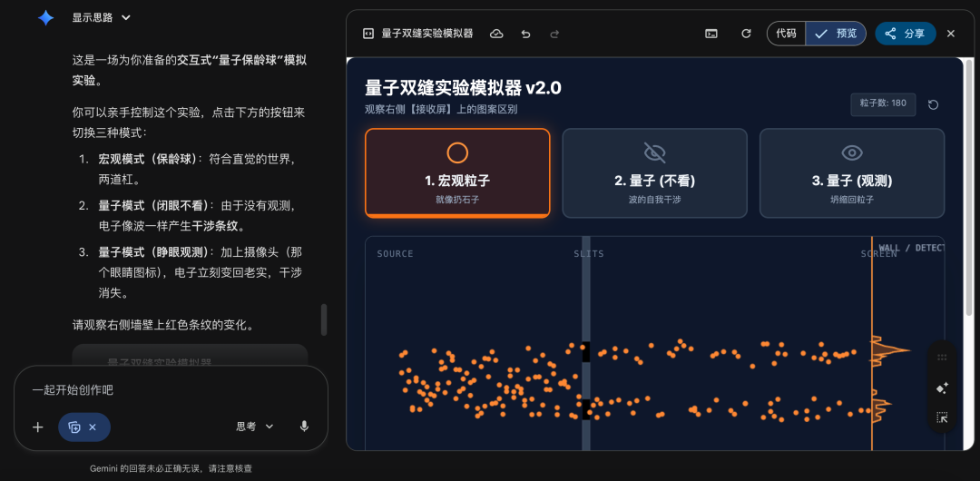This screenshot has width=980, height=481.
Task: Select 3. 量子 (观测) mode card
Action: [852, 173]
